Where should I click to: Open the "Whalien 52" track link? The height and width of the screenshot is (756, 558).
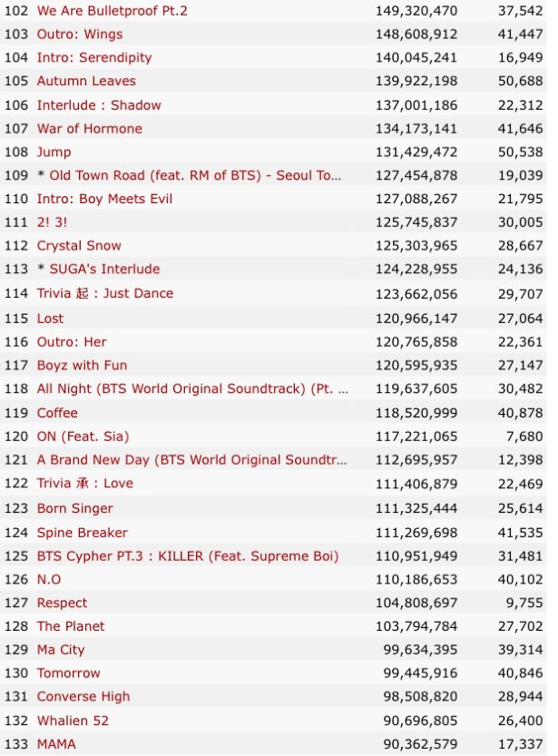[73, 721]
